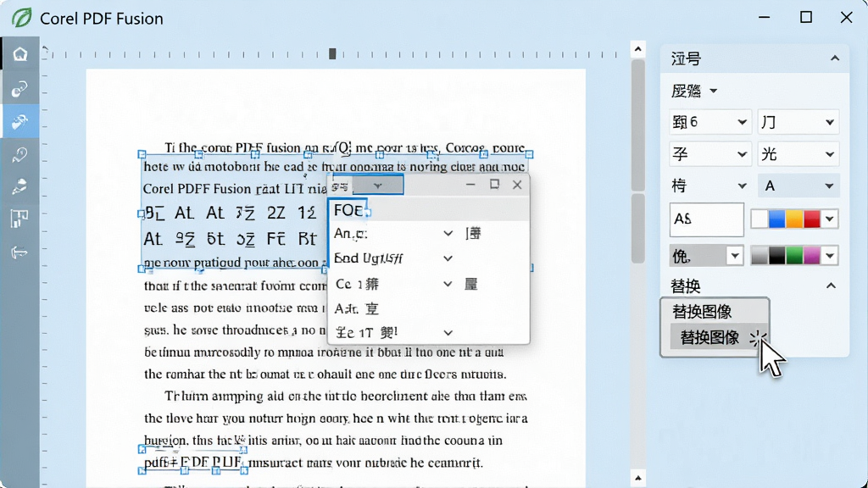868x488 pixels.
Task: Click the first 替换图像 menu entry
Action: [x=703, y=312]
